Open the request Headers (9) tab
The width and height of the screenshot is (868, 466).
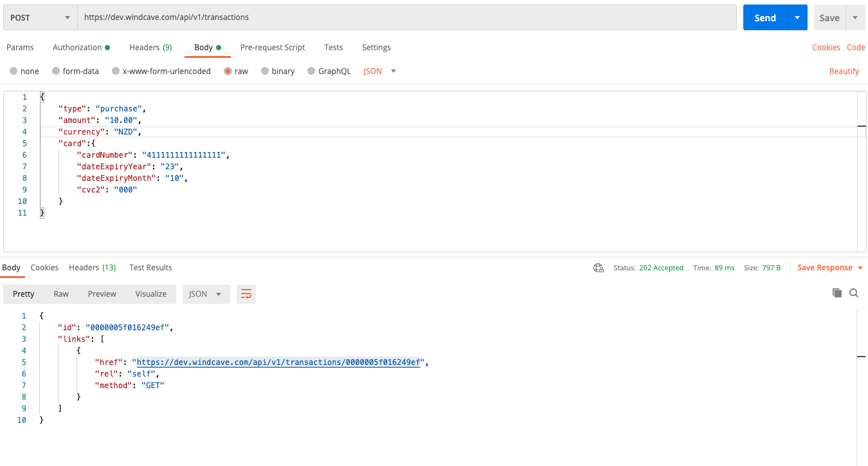[150, 48]
